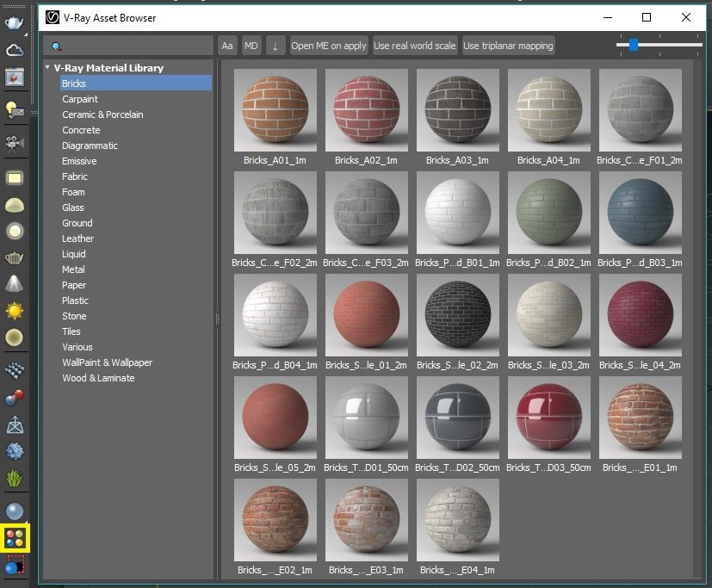The image size is (712, 588).
Task: Select the Liquid category
Action: (x=73, y=254)
